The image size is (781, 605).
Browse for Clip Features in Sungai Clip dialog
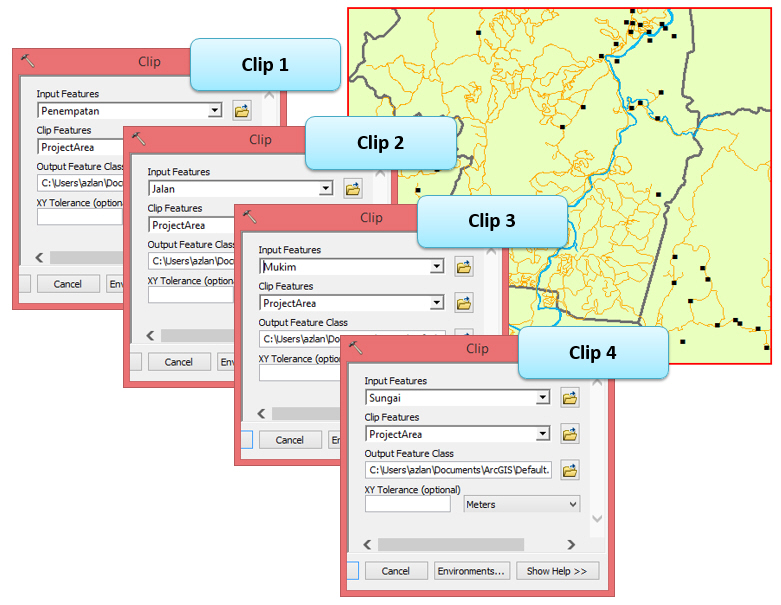coord(570,434)
